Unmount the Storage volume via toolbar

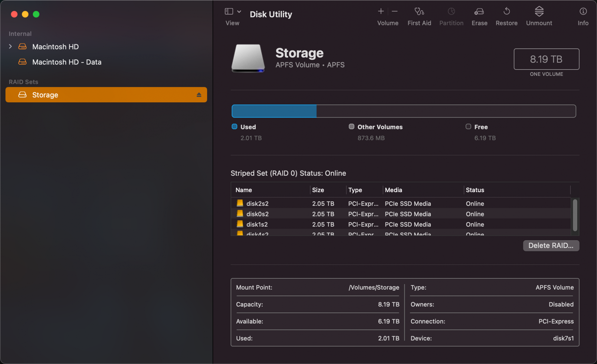(539, 12)
